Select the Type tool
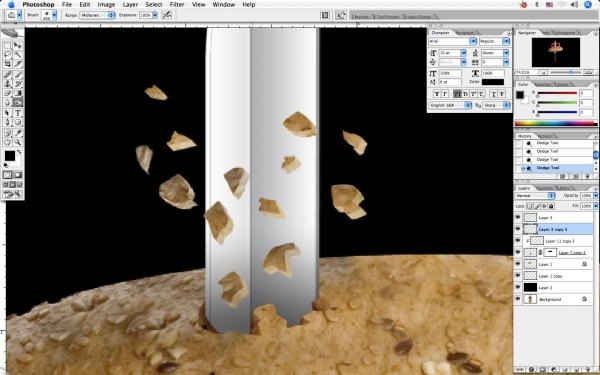This screenshot has height=375, width=600. tap(18, 113)
